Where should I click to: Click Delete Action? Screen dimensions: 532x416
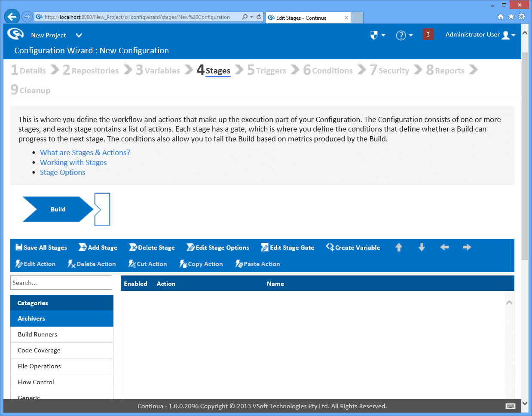click(92, 264)
